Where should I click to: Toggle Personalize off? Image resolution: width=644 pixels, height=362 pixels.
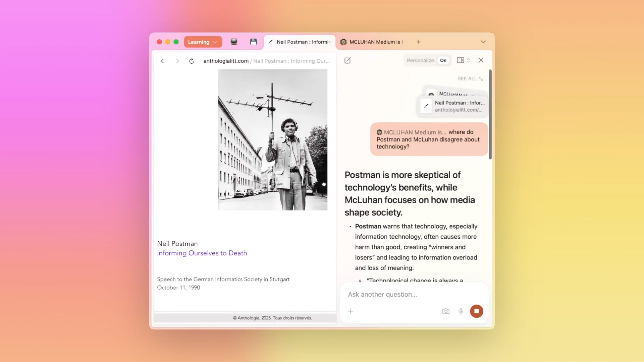tap(443, 60)
